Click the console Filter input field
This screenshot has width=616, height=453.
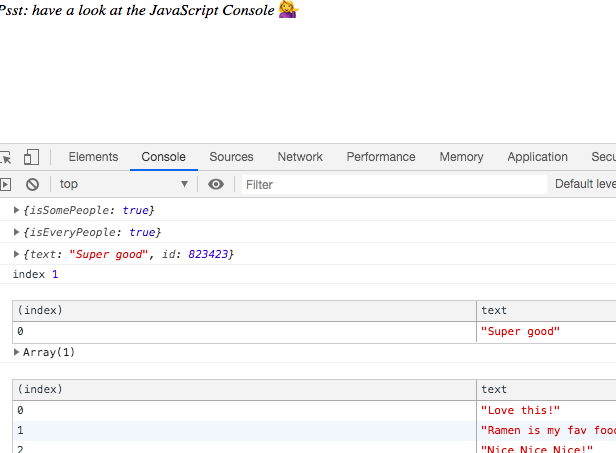pos(394,184)
